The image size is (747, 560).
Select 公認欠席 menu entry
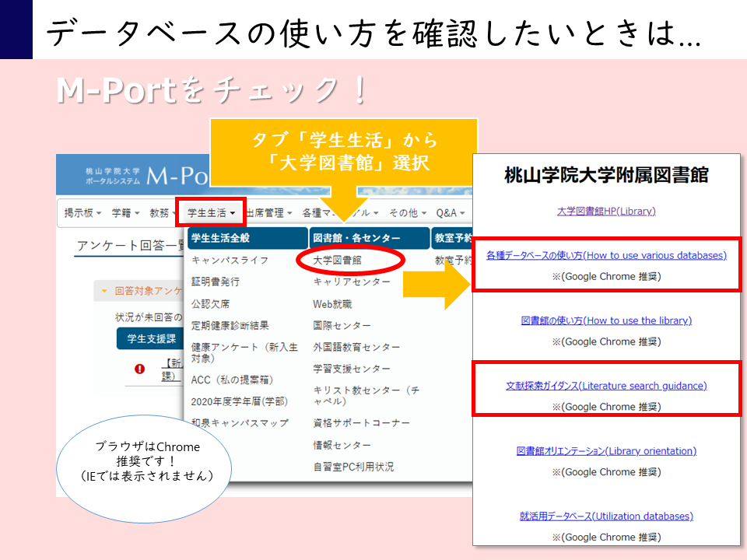tap(210, 304)
